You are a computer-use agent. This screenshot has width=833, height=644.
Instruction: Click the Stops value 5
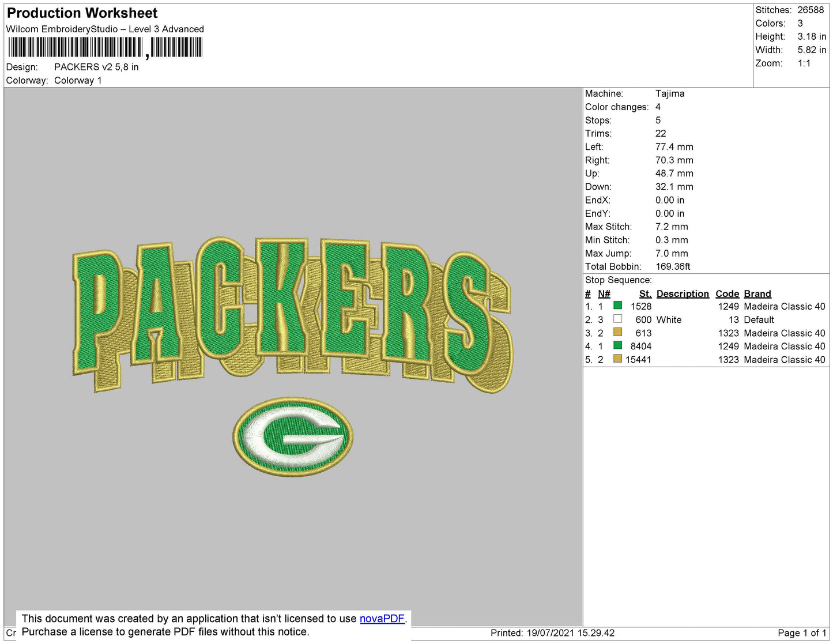coord(658,120)
